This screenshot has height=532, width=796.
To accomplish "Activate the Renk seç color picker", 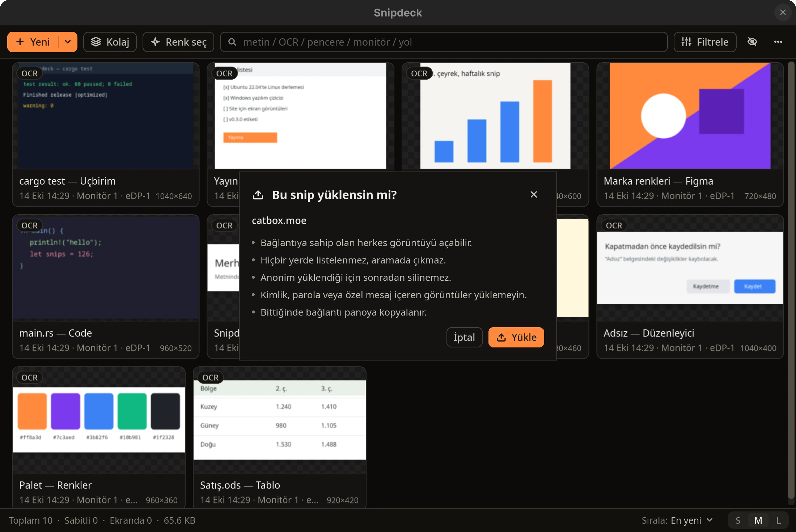I will [x=178, y=42].
